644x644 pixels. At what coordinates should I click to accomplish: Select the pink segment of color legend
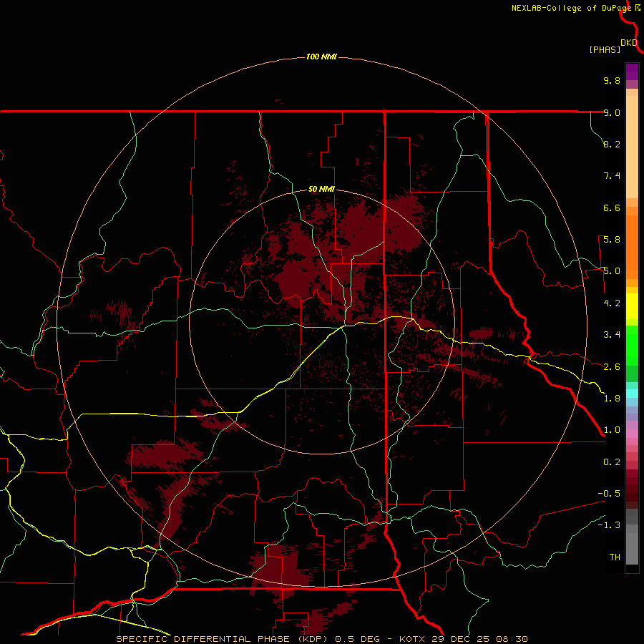pos(632,434)
